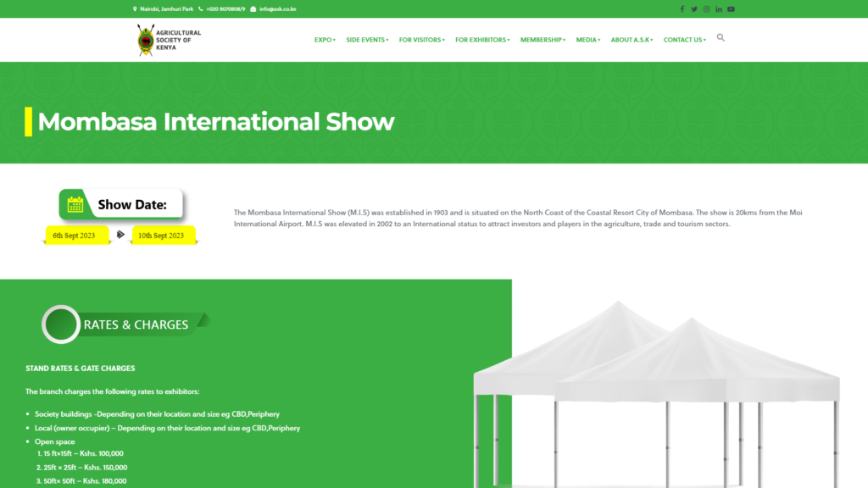Click the Agricultural Society of Kenya logo
This screenshot has height=488, width=868.
[x=170, y=40]
